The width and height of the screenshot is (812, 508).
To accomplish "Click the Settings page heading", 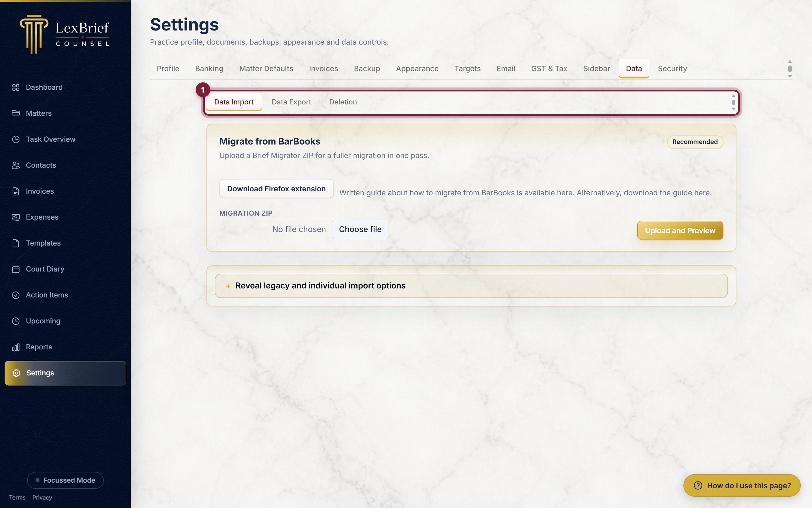I will pos(184,25).
